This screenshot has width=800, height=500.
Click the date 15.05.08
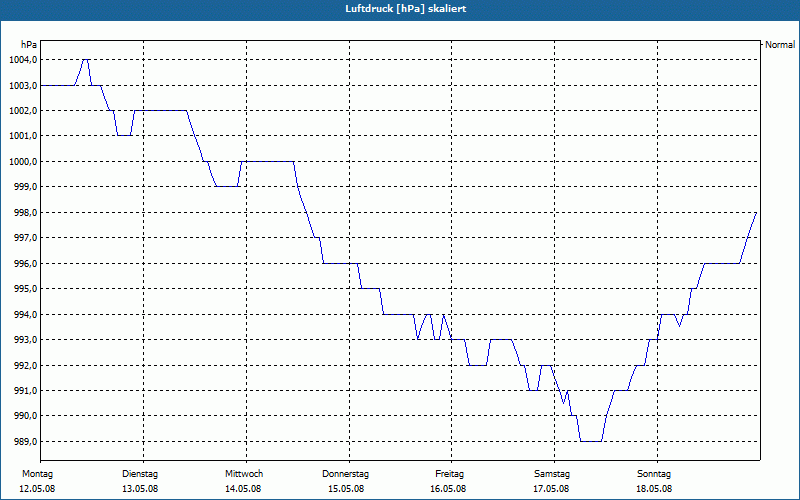[x=346, y=489]
